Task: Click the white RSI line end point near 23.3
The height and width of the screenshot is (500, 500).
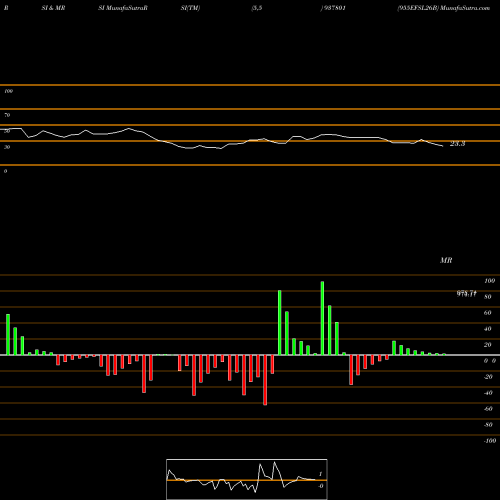Action: click(x=443, y=146)
